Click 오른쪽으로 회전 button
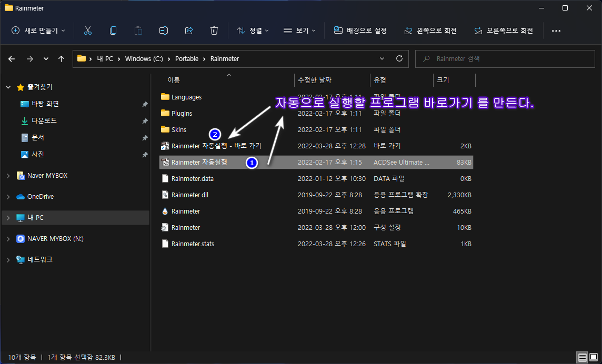Screen dimensions: 602x364 (503, 31)
